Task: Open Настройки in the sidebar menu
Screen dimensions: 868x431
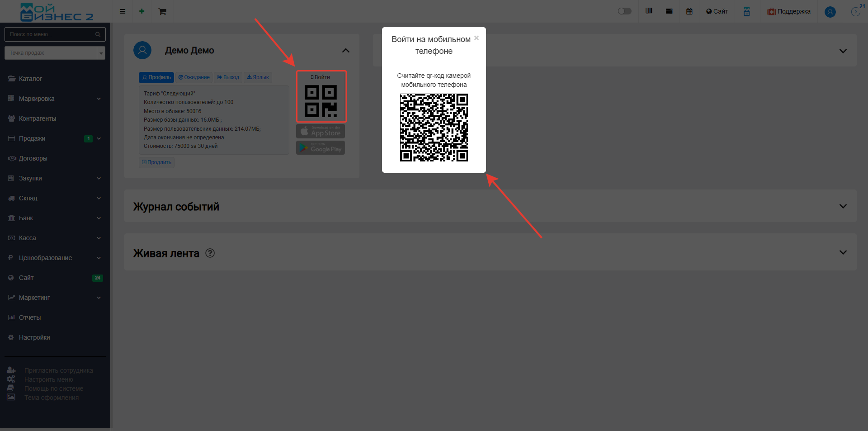Action: click(x=34, y=337)
